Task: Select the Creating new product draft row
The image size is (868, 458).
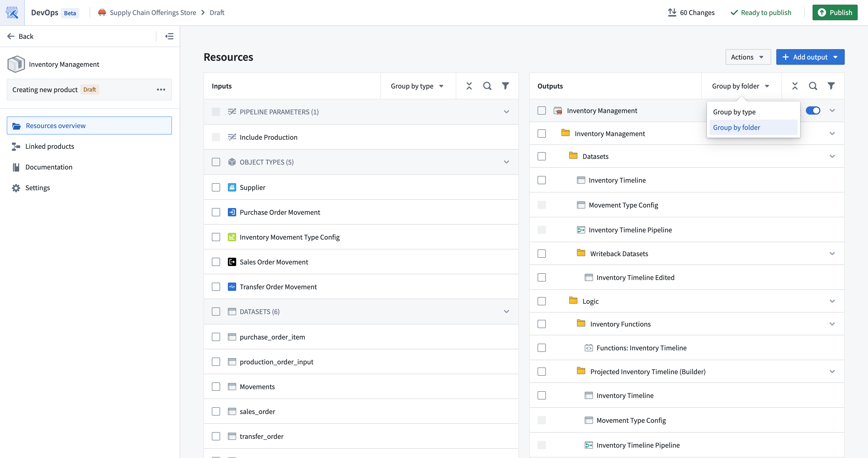Action: (x=89, y=90)
